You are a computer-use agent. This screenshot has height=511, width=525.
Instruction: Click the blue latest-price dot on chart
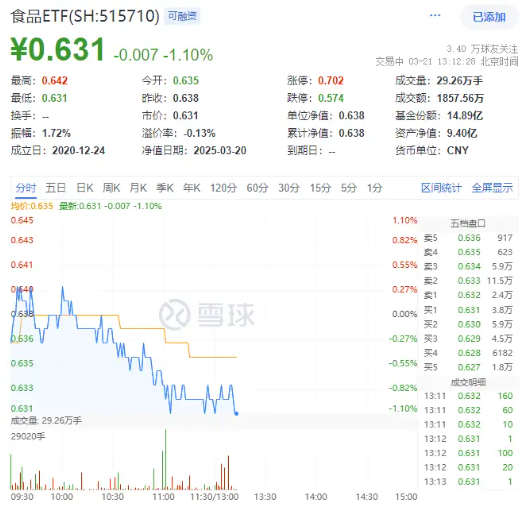(236, 414)
